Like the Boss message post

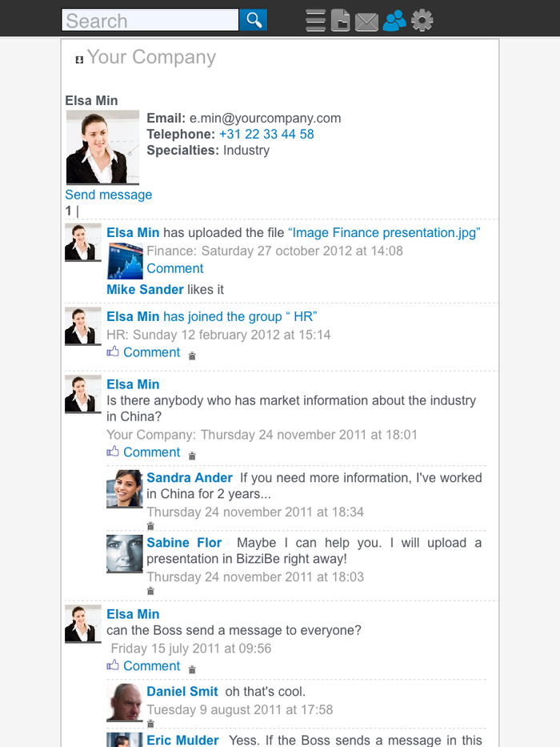click(113, 666)
